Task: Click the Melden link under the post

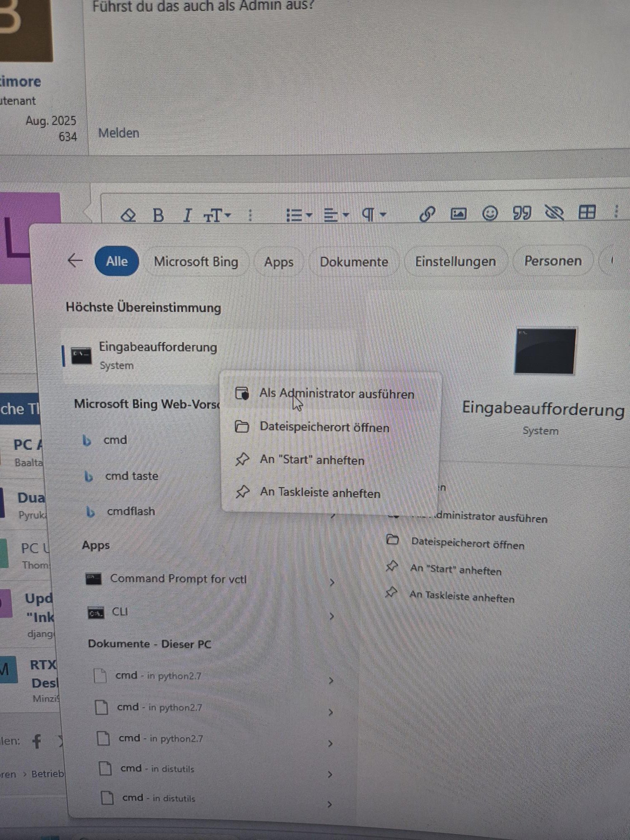Action: (118, 133)
